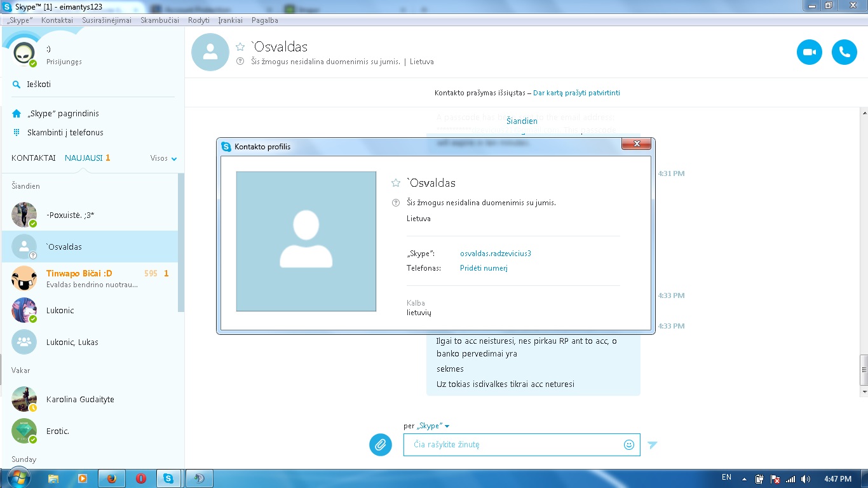
Task: Toggle favorite star in chat header
Action: click(x=240, y=47)
